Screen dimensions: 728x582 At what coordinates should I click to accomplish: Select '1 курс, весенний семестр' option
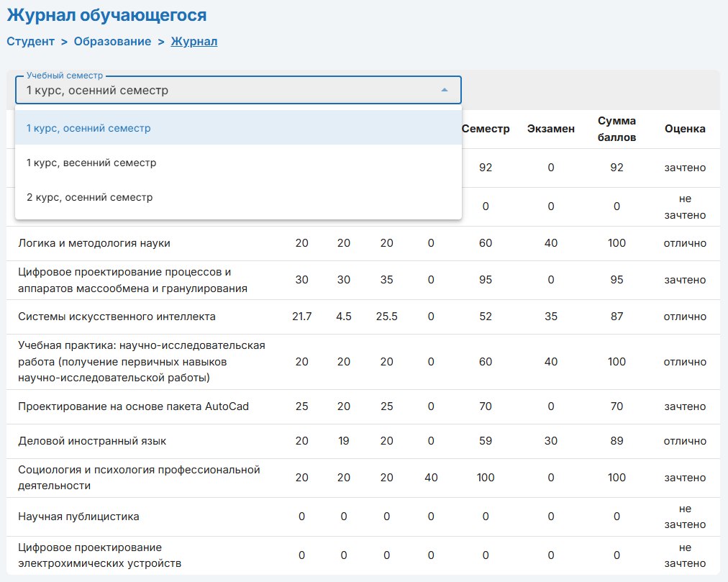click(91, 163)
